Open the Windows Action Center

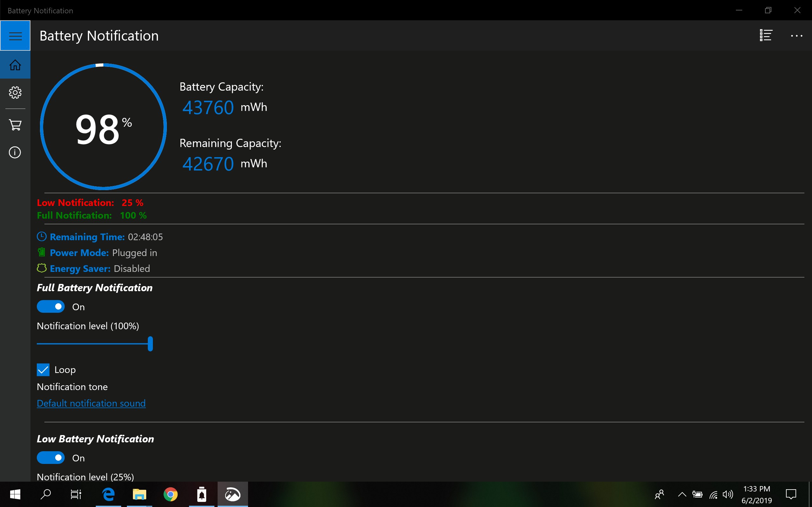[x=791, y=494]
